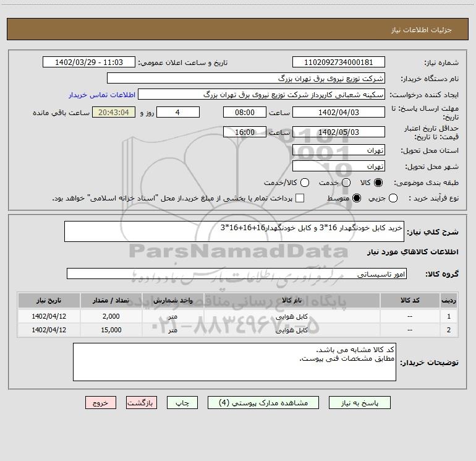
Task: Click the unit متر in row 1
Action: 172,316
